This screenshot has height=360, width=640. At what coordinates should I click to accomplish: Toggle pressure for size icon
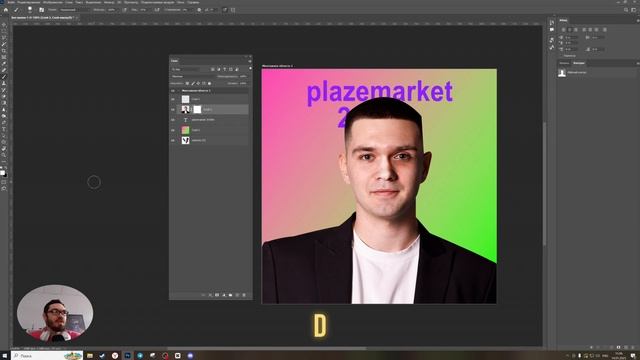click(224, 10)
